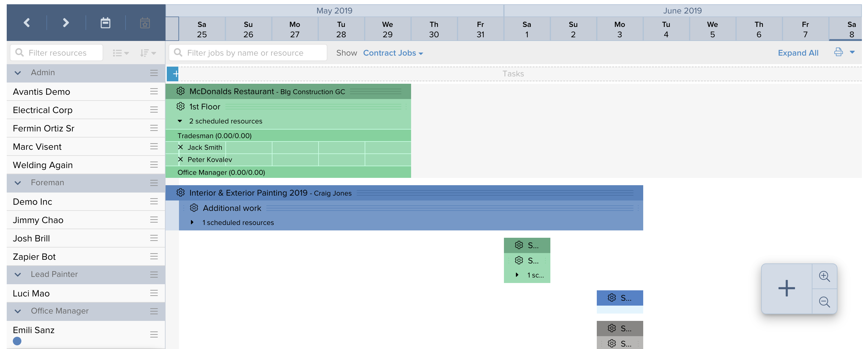Open the Admin group hamburger menu
This screenshot has height=349, width=868.
pos(154,73)
